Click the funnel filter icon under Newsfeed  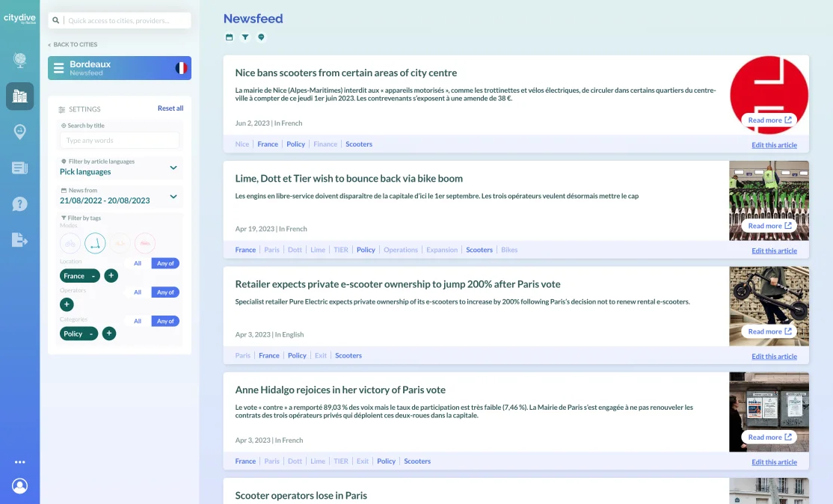click(x=245, y=37)
